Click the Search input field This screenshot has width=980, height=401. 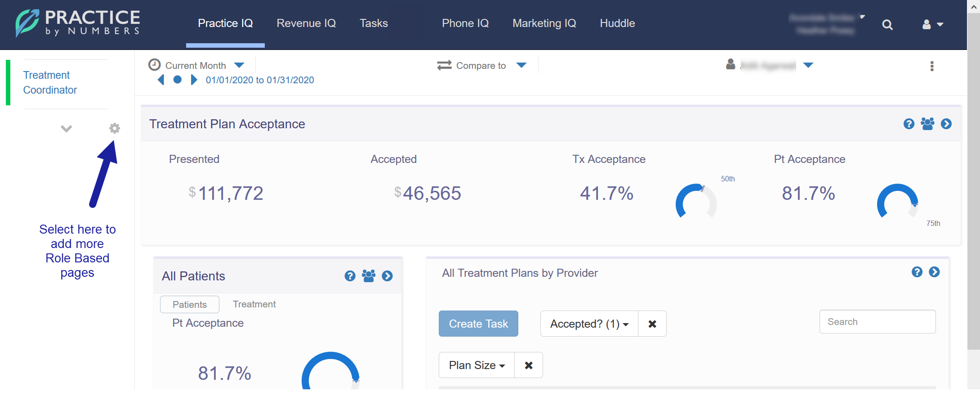click(x=877, y=322)
